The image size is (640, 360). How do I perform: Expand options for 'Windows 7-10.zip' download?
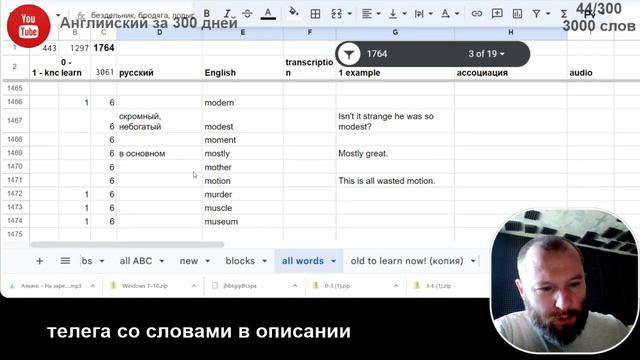tap(194, 286)
